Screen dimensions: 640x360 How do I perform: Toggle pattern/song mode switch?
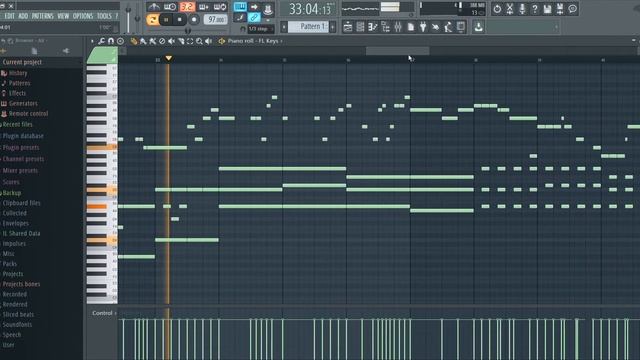152,19
